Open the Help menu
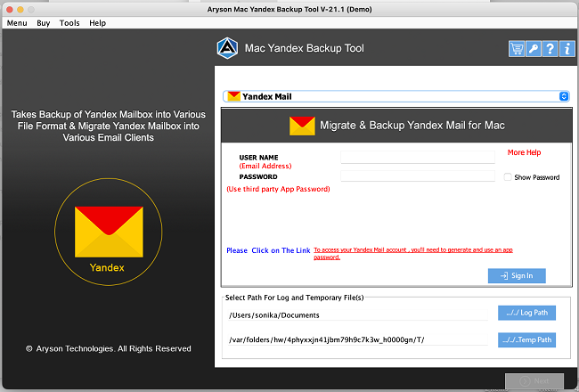The width and height of the screenshot is (579, 392). tap(97, 23)
